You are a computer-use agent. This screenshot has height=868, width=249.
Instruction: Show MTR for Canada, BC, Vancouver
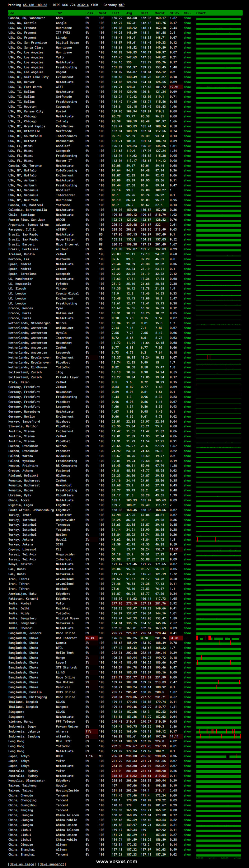pyautogui.click(x=187, y=18)
